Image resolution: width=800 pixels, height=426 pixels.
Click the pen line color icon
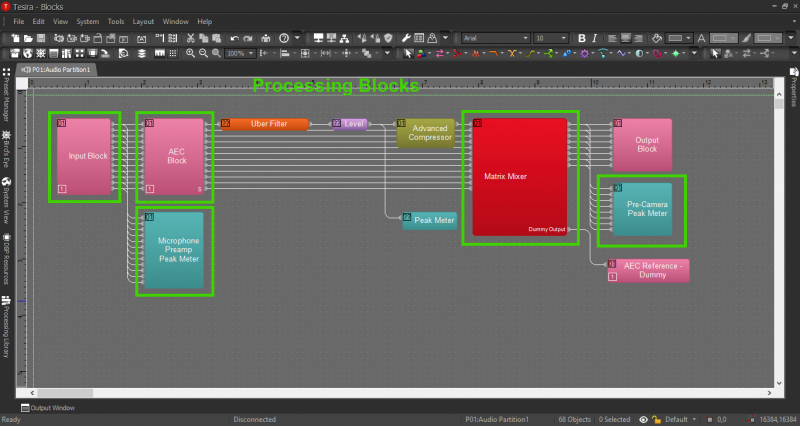click(x=746, y=38)
